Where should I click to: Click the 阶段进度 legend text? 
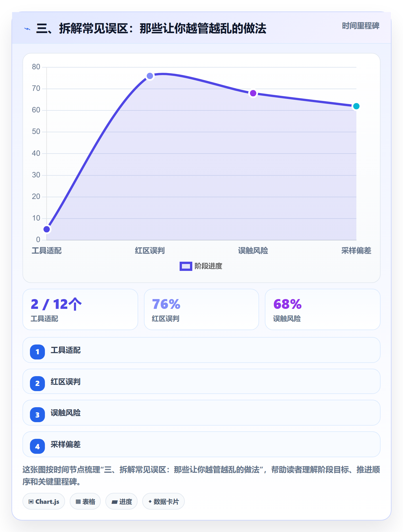click(x=208, y=266)
